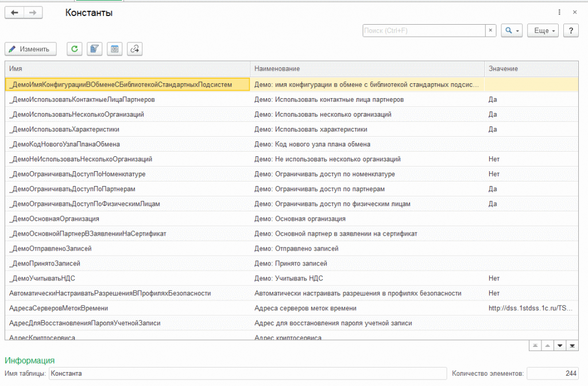
Task: Click into the Поиск search field
Action: coord(424,30)
